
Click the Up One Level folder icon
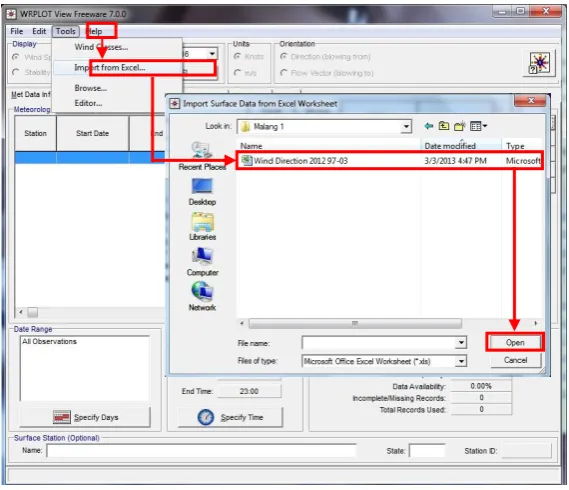(x=443, y=126)
